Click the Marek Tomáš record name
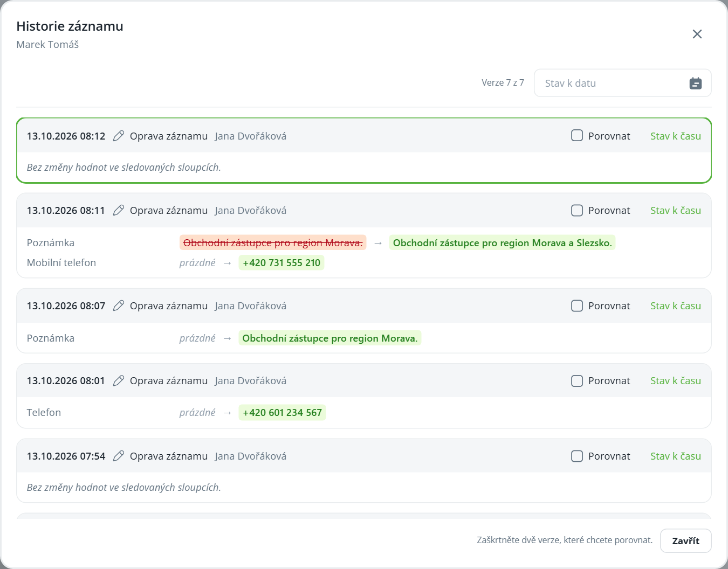Screen dimensions: 728x569 47,44
